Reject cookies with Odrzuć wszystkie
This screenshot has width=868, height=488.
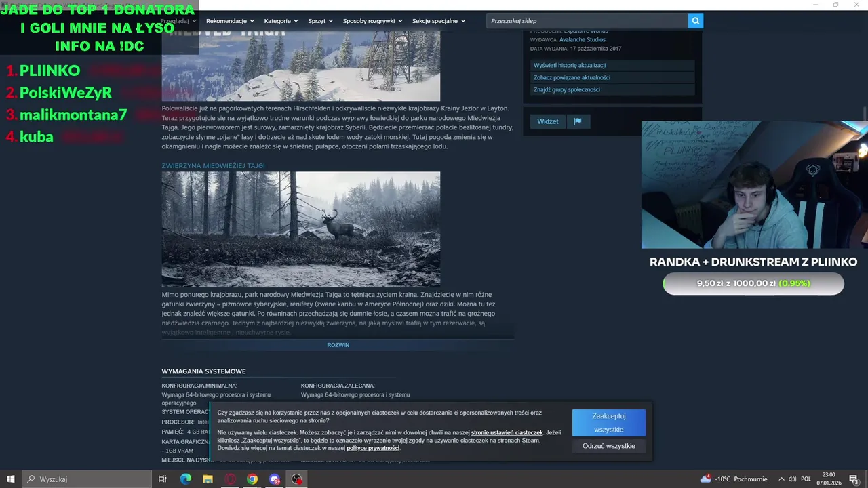[x=608, y=446]
